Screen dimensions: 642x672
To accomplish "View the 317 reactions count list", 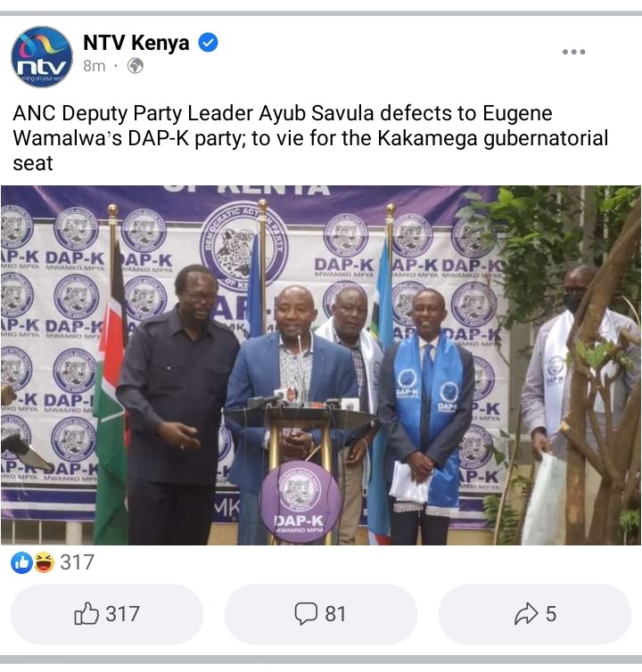I will [x=78, y=562].
